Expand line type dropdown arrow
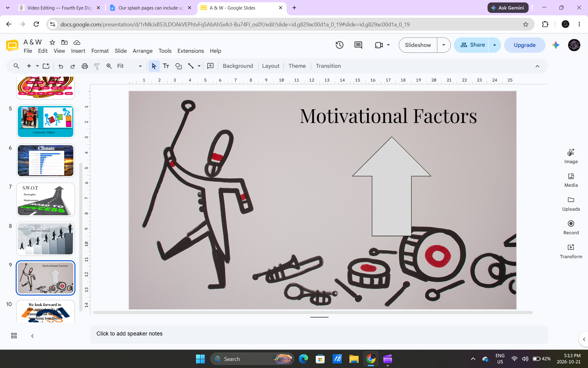This screenshot has width=588, height=368. pos(199,66)
